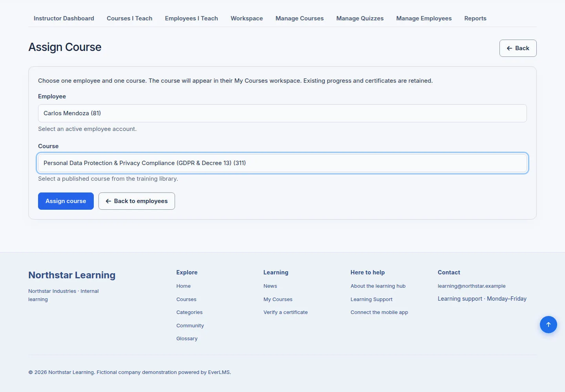Click Verify a certificate link

pyautogui.click(x=286, y=312)
